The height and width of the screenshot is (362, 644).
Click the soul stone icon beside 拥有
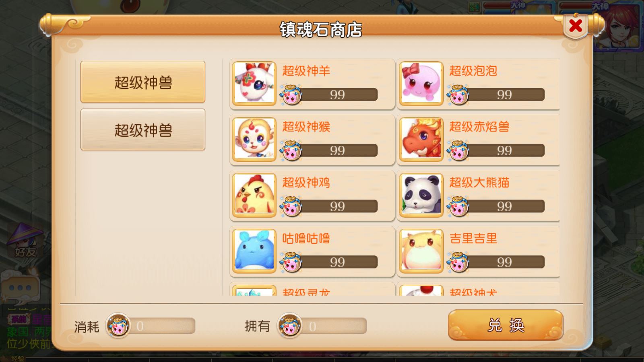[x=289, y=325]
